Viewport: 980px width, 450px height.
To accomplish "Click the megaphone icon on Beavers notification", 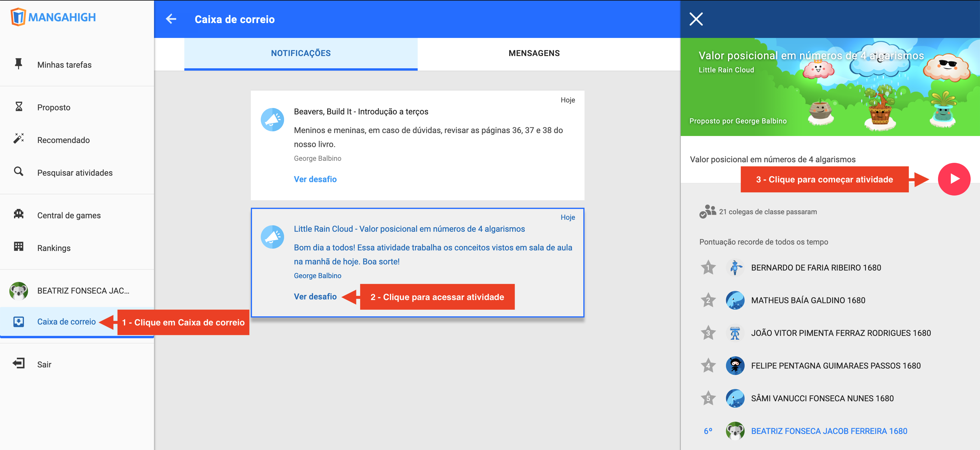I will 272,120.
